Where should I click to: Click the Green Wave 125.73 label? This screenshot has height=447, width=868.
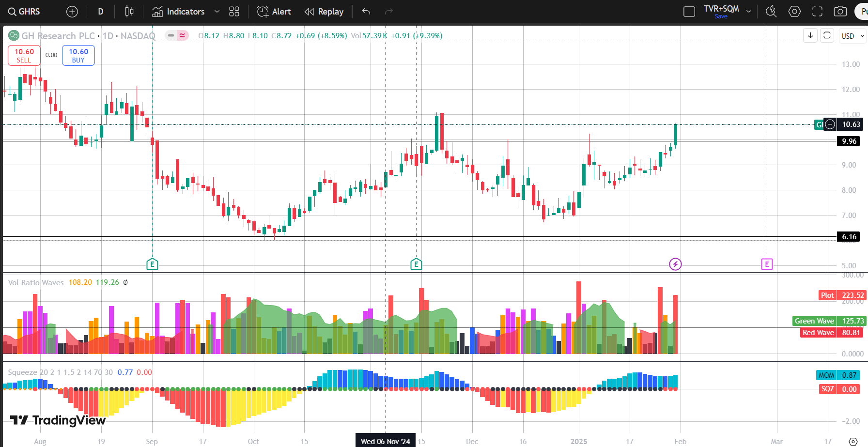tap(829, 321)
